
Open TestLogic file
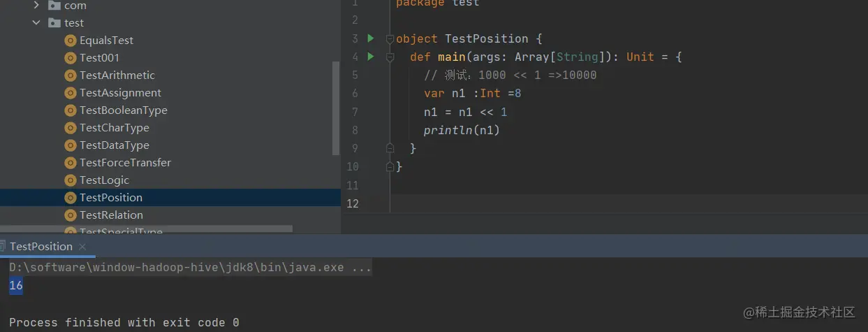pos(104,180)
